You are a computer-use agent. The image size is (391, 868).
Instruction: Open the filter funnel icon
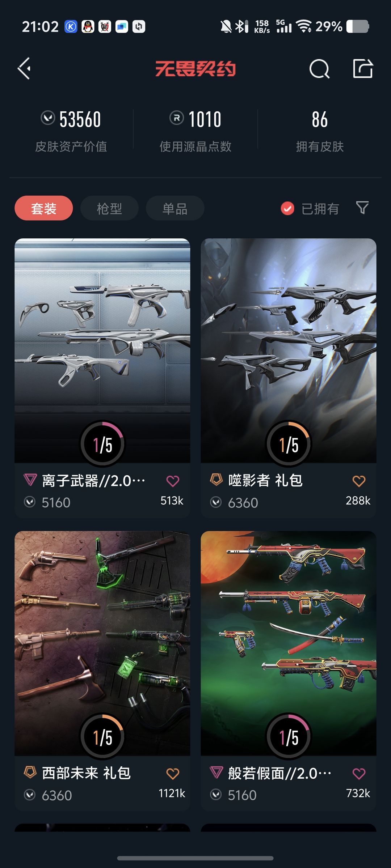[362, 208]
